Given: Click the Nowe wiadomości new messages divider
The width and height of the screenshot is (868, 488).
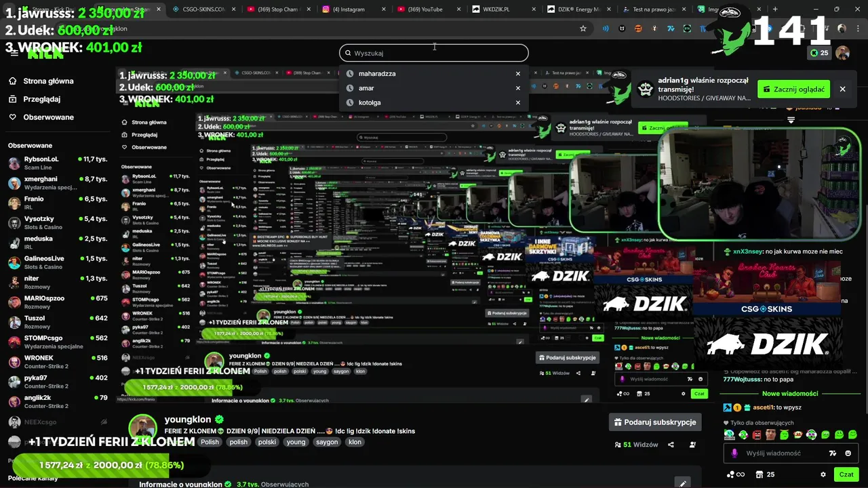Looking at the screenshot, I should [x=790, y=394].
